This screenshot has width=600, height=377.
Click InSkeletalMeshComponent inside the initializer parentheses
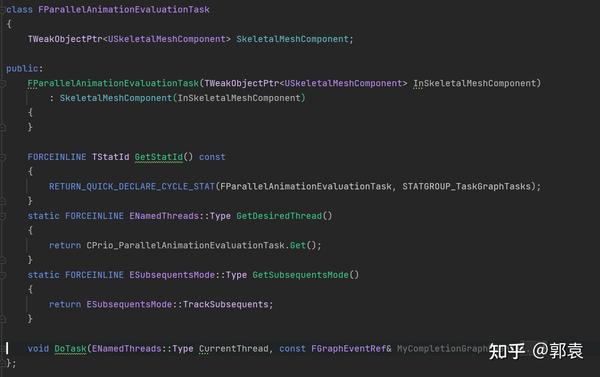coord(239,98)
